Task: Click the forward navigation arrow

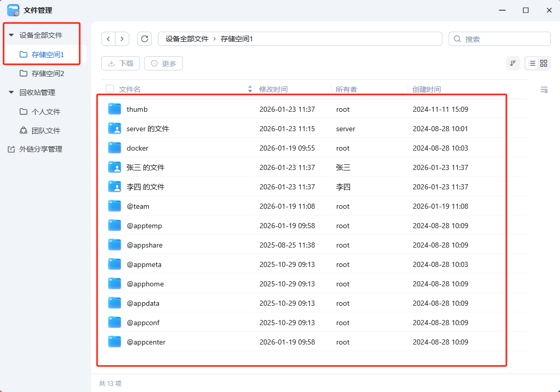Action: 122,39
